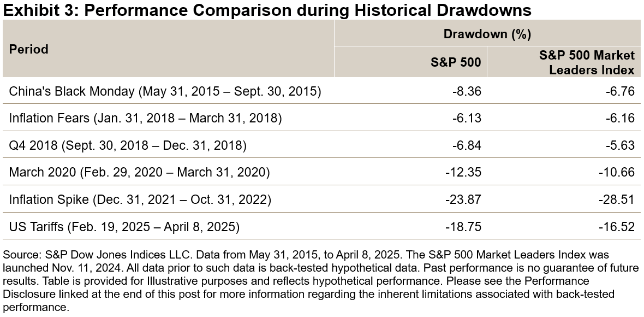Click the -6.84 S&P 500 value
The height and width of the screenshot is (317, 644).
pyautogui.click(x=467, y=145)
